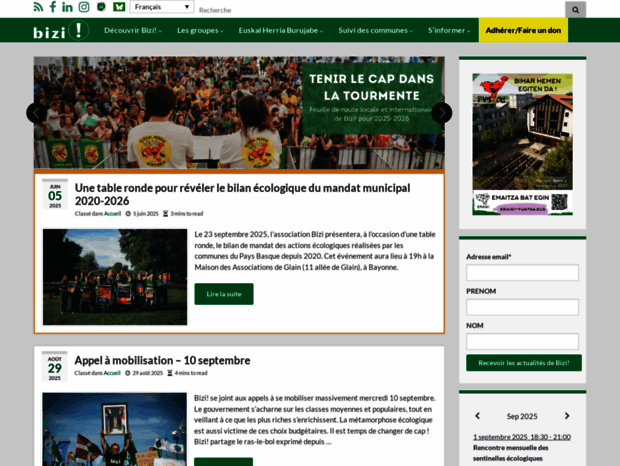Expand the S'informer menu

(x=449, y=30)
